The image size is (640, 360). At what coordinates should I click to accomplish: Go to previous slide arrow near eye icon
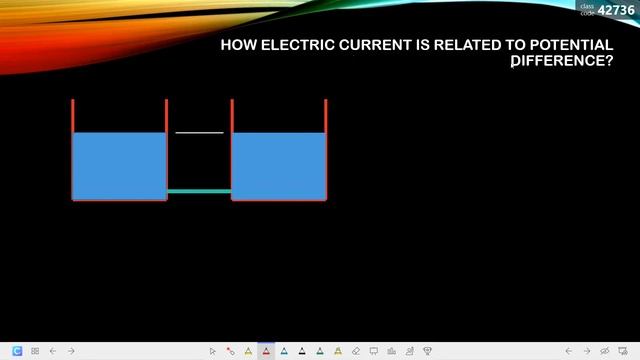pos(569,351)
